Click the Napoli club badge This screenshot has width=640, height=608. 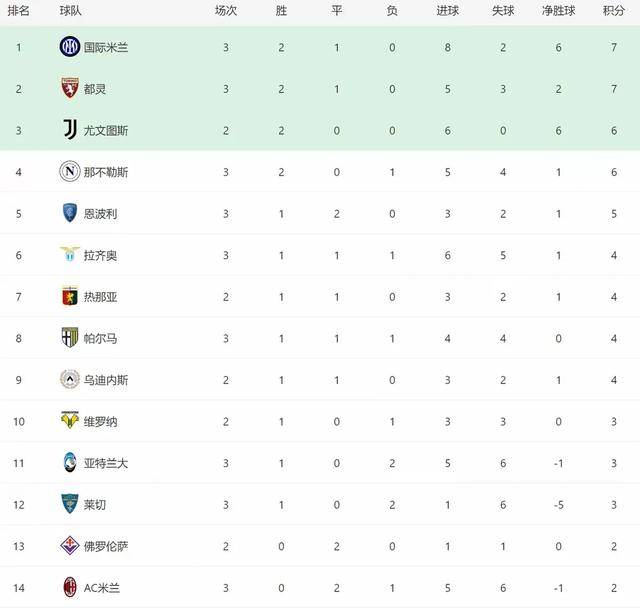69,172
